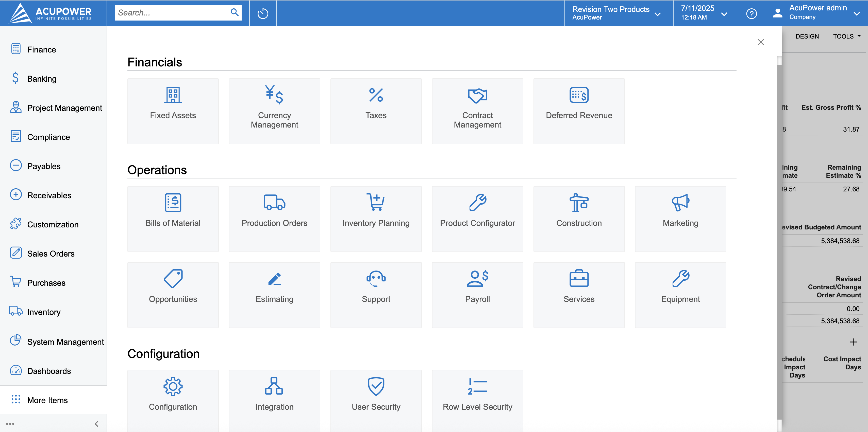The width and height of the screenshot is (868, 432).
Task: Open the Currency Management tile
Action: 274,111
